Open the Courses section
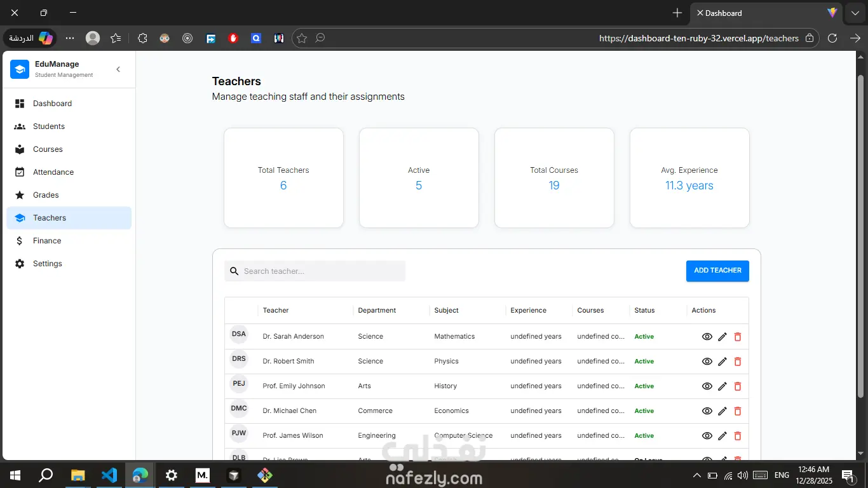868x488 pixels. (69, 149)
